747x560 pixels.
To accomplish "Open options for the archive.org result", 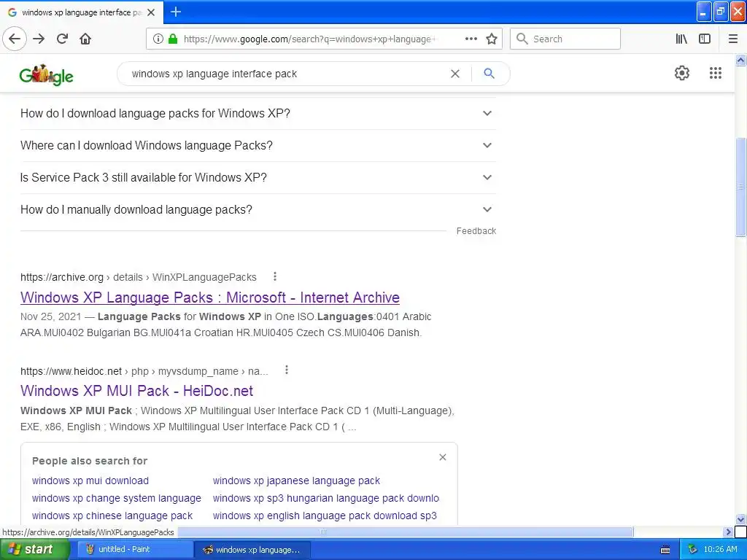I will coord(275,276).
